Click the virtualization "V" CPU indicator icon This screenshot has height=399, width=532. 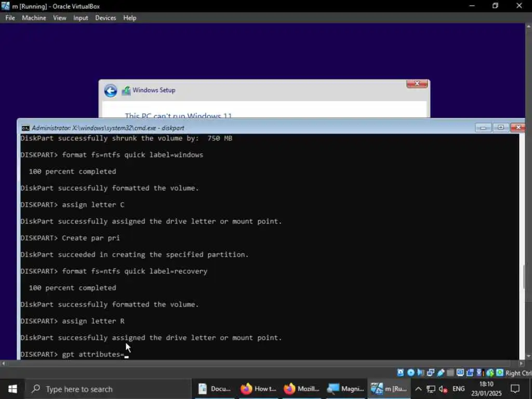[x=480, y=373]
